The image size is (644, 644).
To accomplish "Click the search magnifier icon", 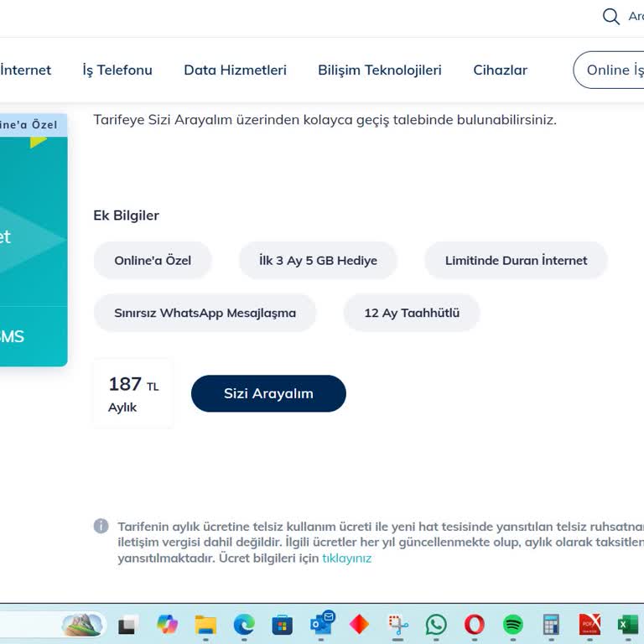I will [x=610, y=17].
